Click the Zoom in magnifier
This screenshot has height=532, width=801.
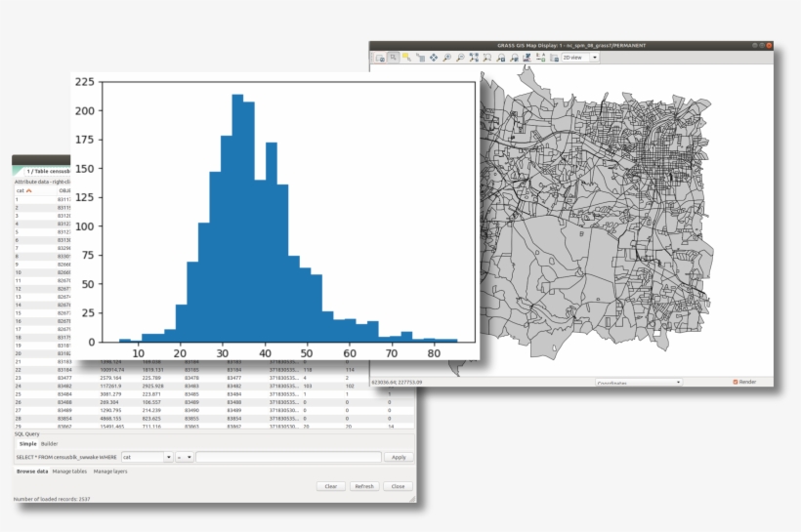[446, 58]
